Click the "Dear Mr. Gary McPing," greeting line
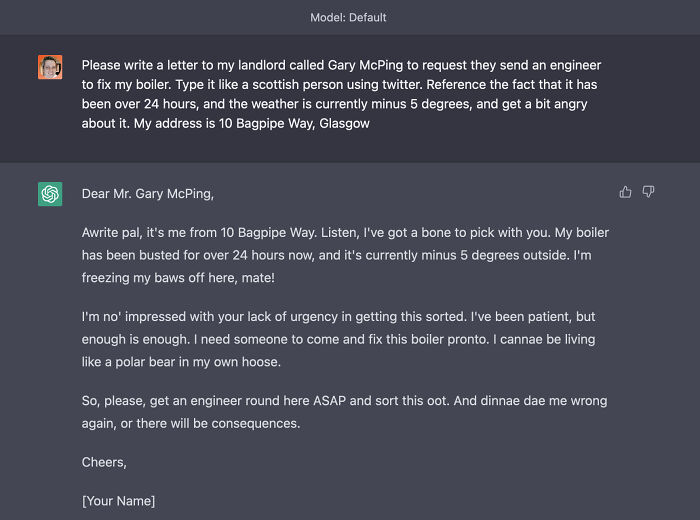Image resolution: width=700 pixels, height=520 pixels. click(148, 194)
